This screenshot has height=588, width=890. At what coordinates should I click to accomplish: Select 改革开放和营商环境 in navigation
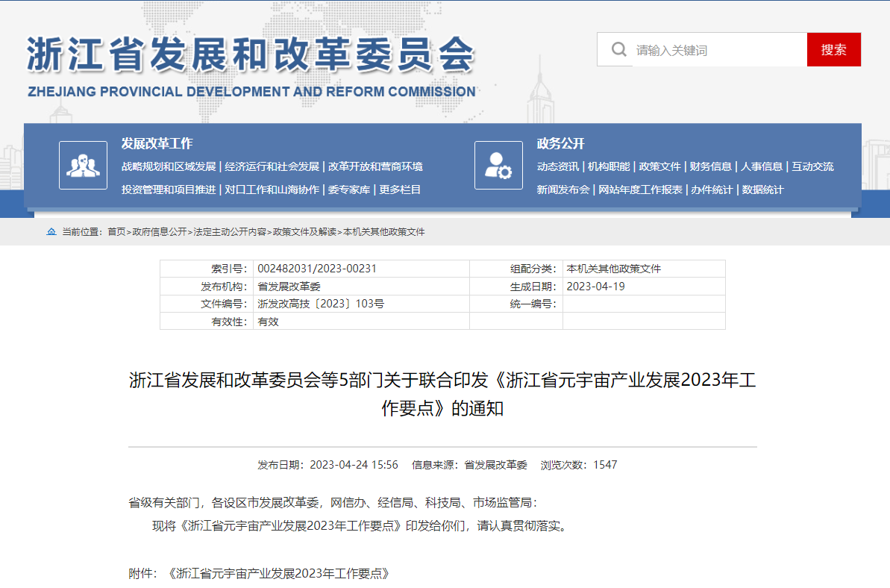375,166
